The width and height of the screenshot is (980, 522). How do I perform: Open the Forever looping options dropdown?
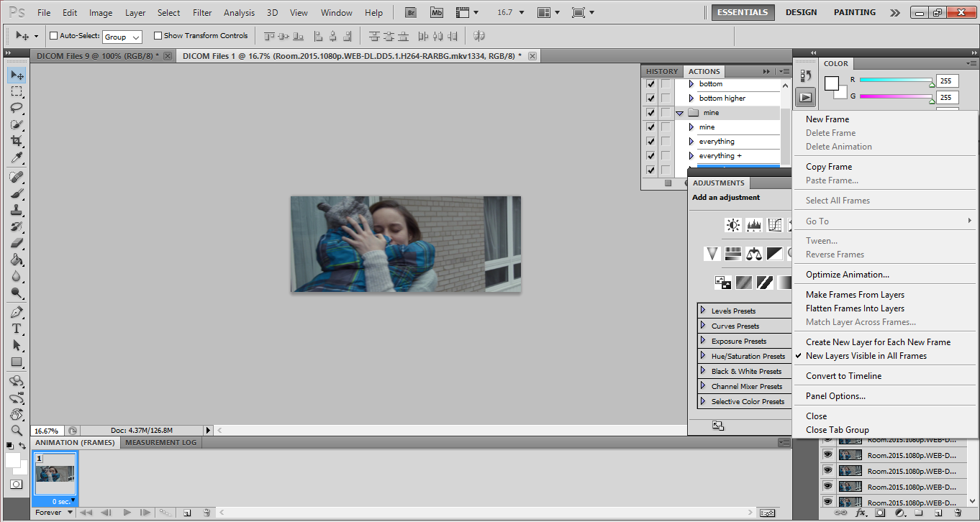coord(54,513)
